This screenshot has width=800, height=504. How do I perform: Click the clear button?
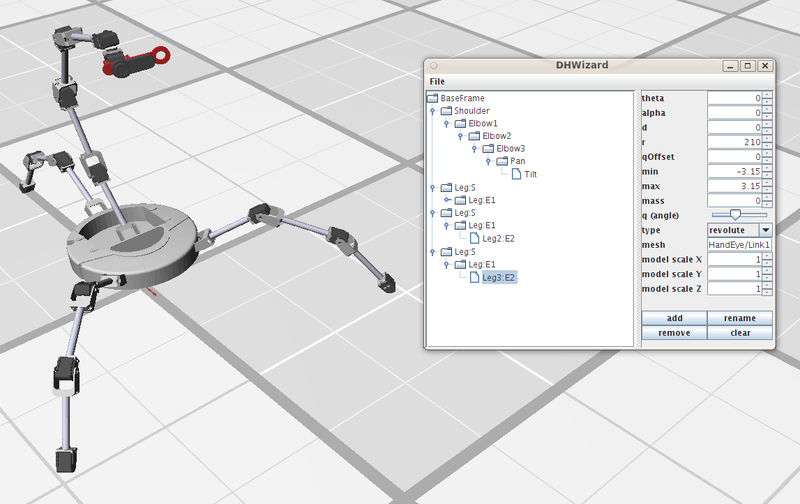(x=739, y=333)
